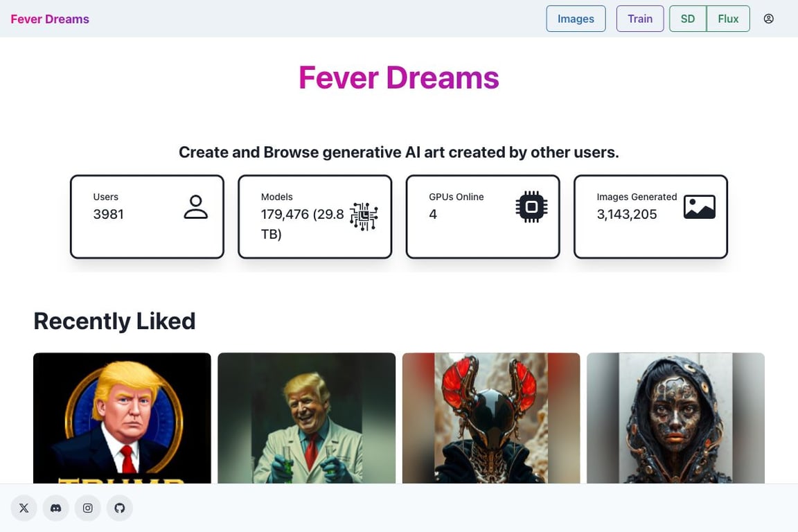Click the picture icon in Images Generated card
This screenshot has height=532, width=798.
(x=699, y=207)
